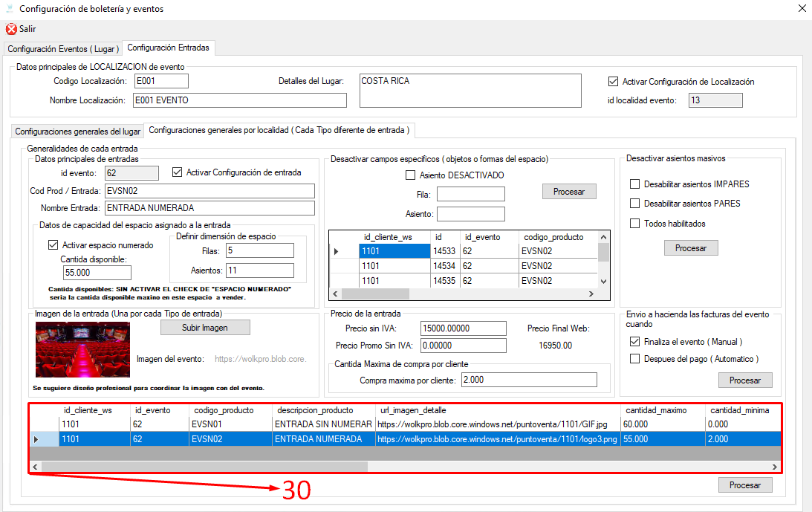Open Configuraciones generales del lugar tab
Screen dimensions: 812x512
[78, 131]
